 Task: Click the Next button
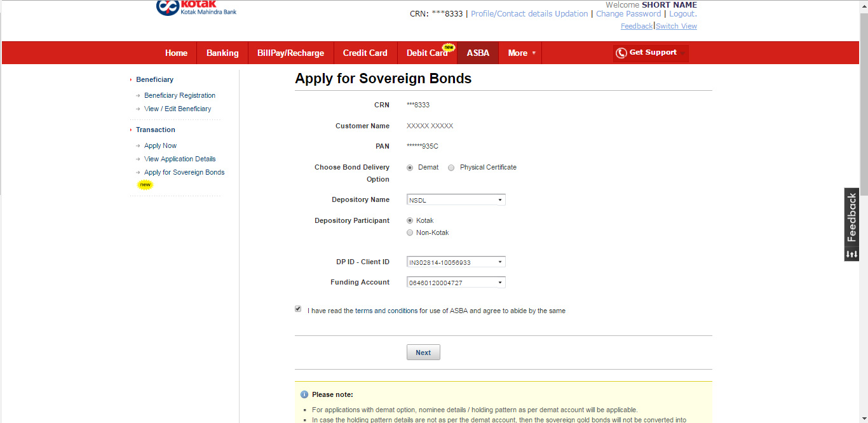coord(423,352)
